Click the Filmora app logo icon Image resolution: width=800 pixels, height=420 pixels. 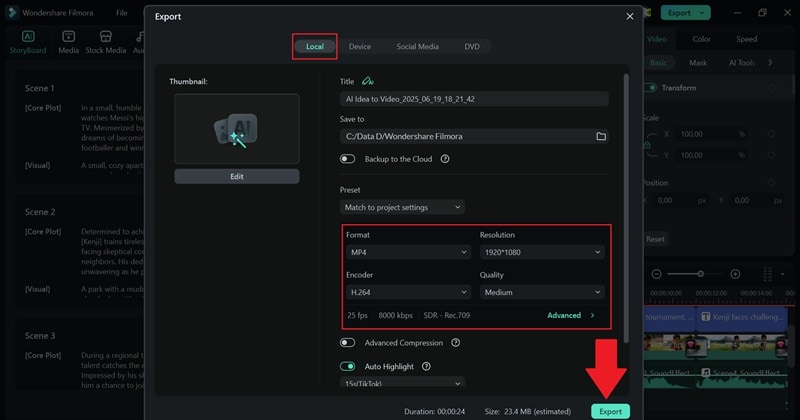[x=12, y=13]
